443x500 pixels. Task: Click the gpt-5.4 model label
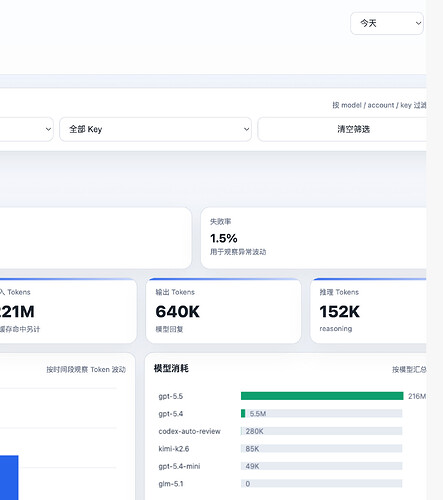coord(171,414)
